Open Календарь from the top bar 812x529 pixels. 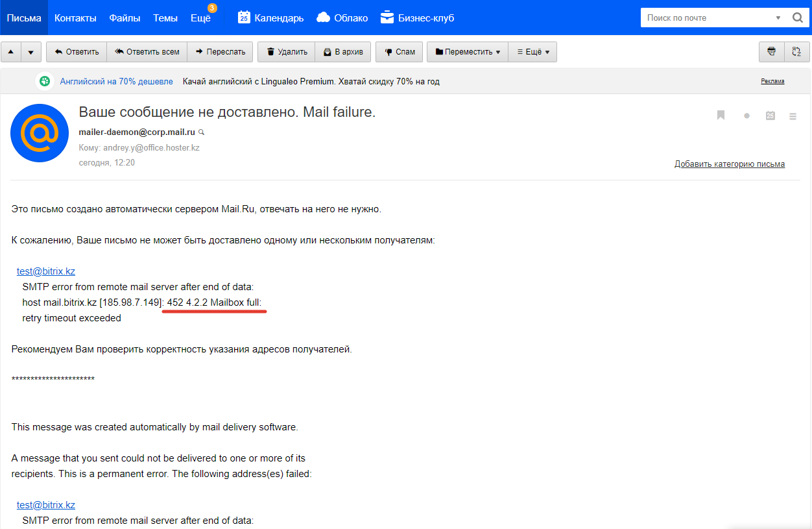279,18
